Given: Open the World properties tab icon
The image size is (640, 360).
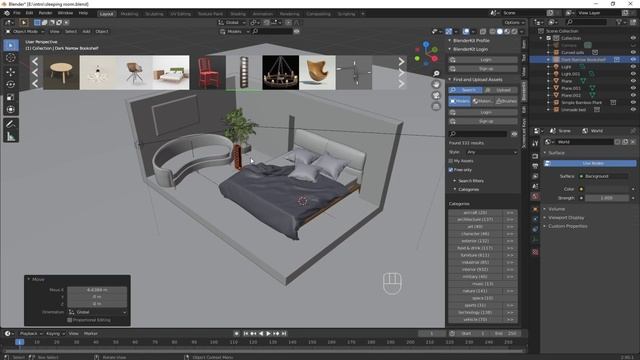Looking at the screenshot, I should pos(535,196).
